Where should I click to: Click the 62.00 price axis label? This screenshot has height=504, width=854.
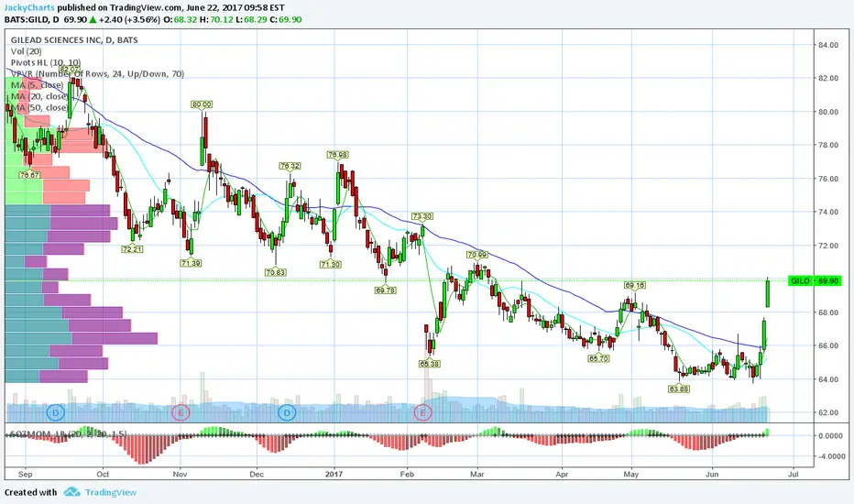tap(828, 412)
